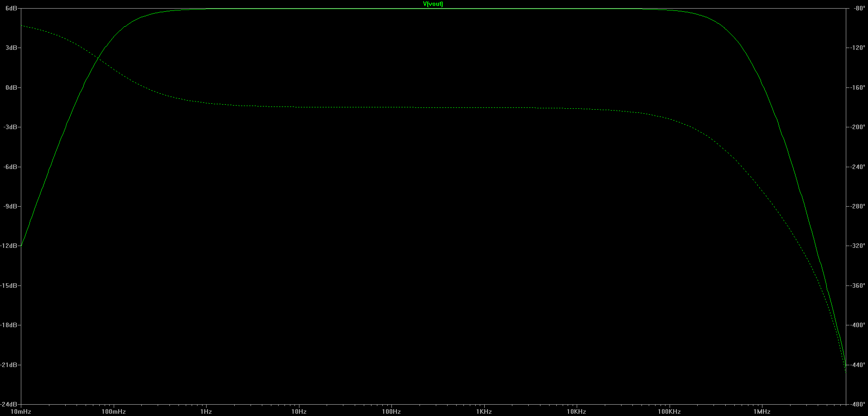Click the -80° phase axis label
Screen dimensions: 868x416
pos(858,9)
